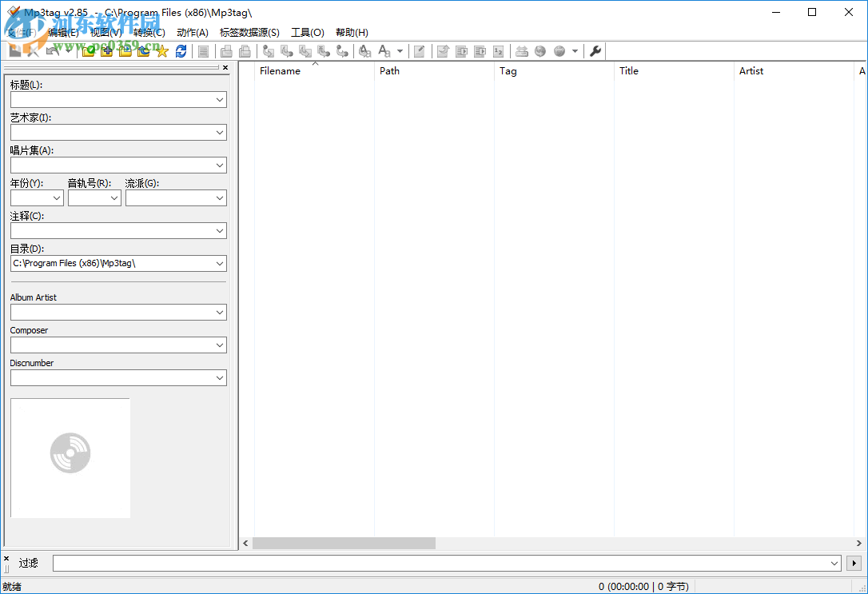
Task: Expand the Album Artist dropdown
Action: coord(220,313)
